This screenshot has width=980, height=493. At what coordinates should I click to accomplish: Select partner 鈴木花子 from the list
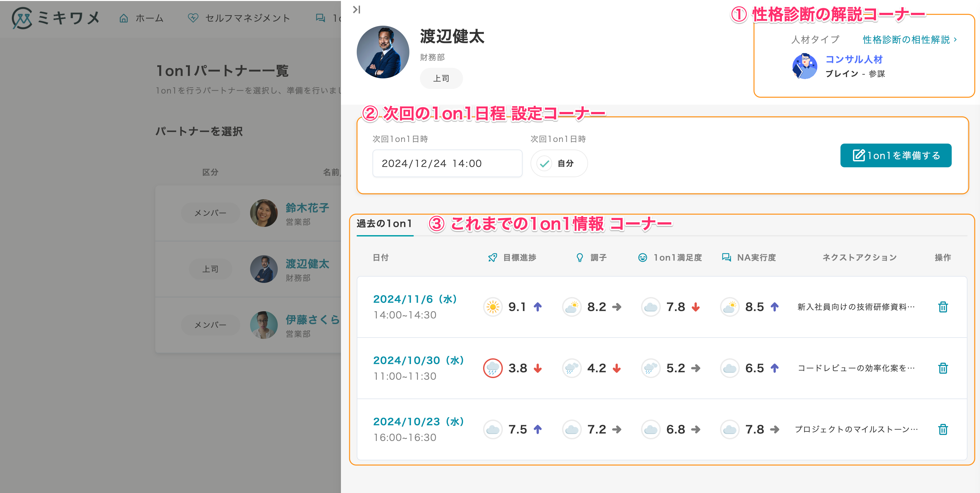click(307, 208)
